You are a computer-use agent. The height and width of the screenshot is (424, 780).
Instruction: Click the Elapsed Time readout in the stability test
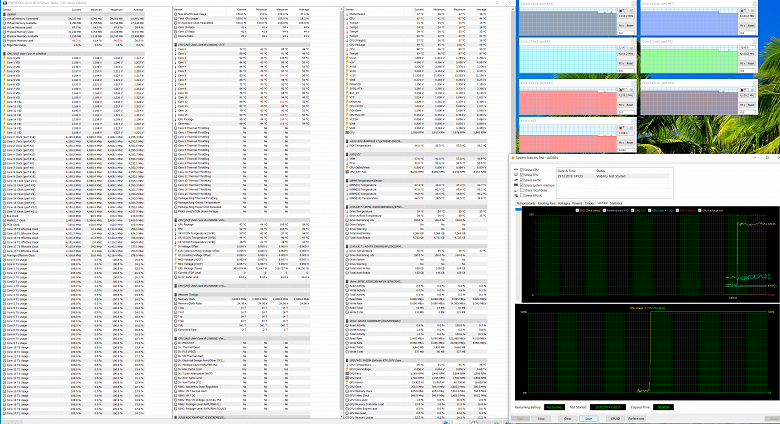coord(664,407)
